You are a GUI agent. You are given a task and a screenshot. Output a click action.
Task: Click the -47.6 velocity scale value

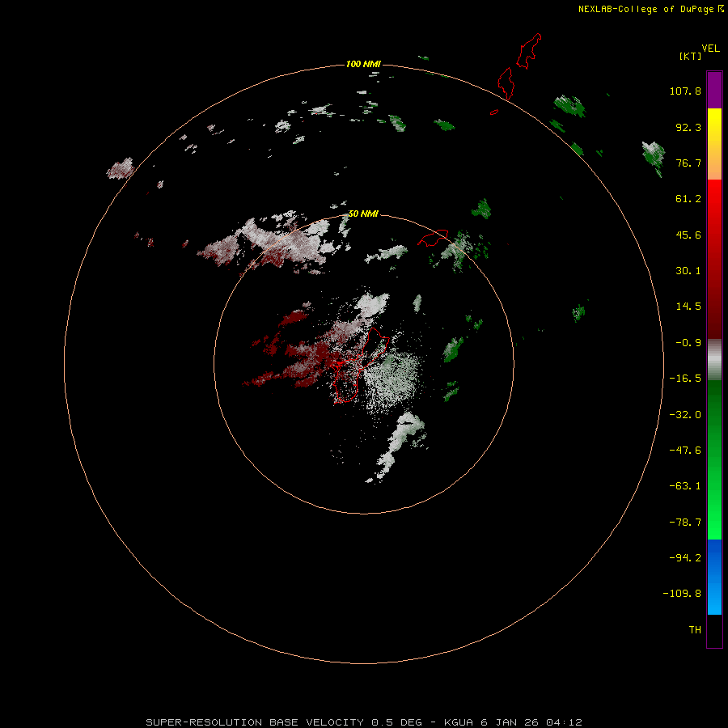pyautogui.click(x=685, y=451)
